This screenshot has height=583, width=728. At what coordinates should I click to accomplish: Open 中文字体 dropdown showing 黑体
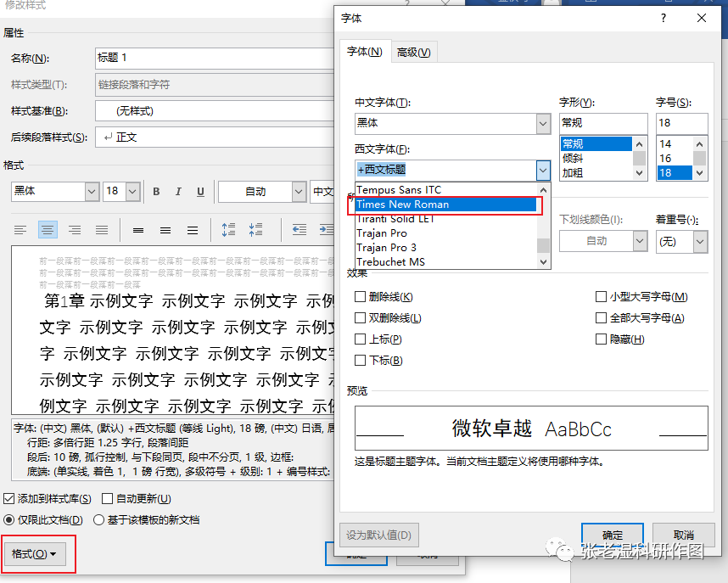click(543, 124)
